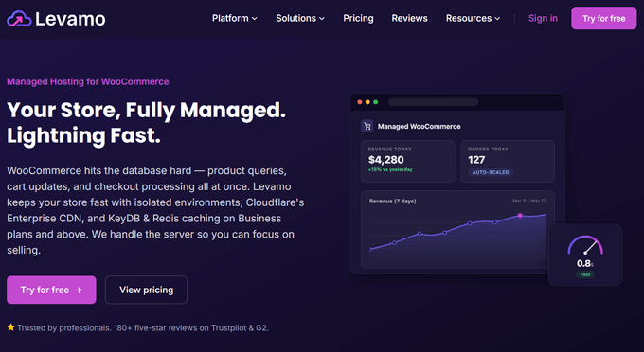This screenshot has width=644, height=352.
Task: Click the arrow in the hero Try for free button
Action: click(79, 290)
